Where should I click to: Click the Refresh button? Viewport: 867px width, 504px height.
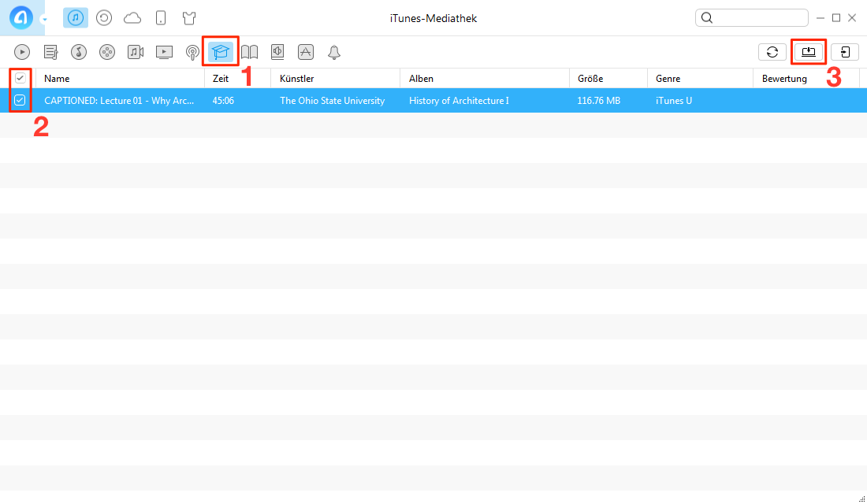click(772, 52)
